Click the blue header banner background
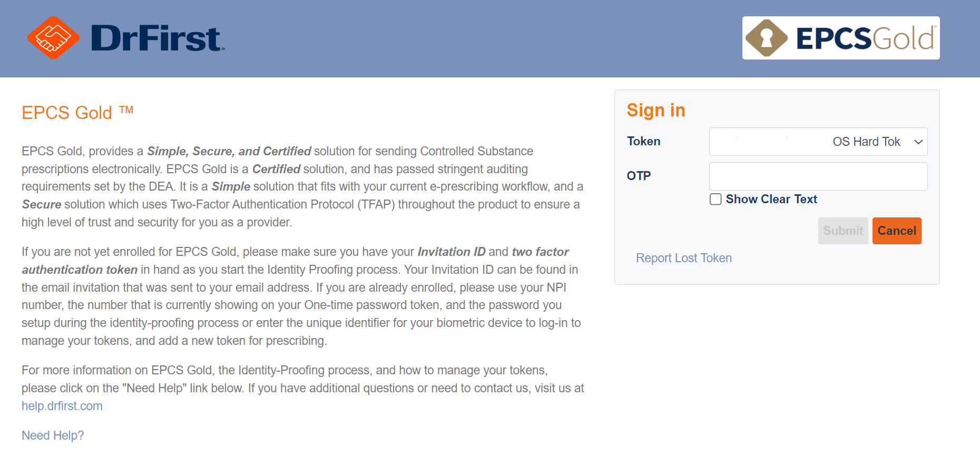The image size is (980, 457). [474, 38]
